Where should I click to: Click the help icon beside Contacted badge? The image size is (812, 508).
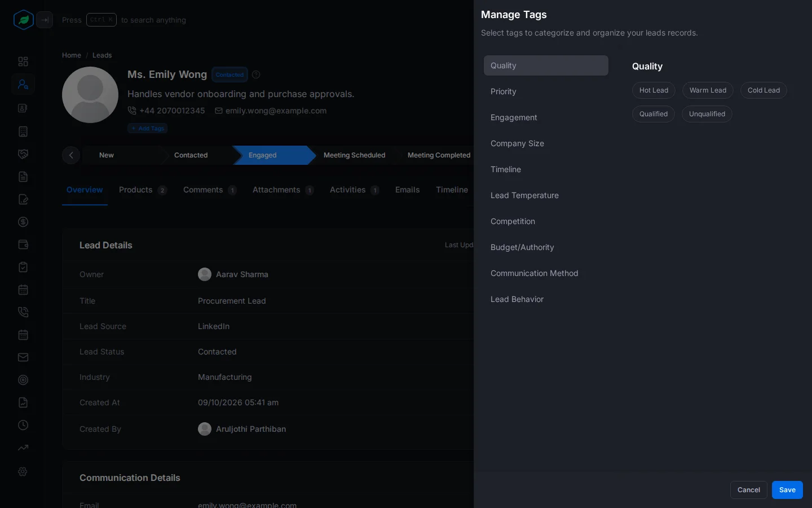pyautogui.click(x=256, y=75)
